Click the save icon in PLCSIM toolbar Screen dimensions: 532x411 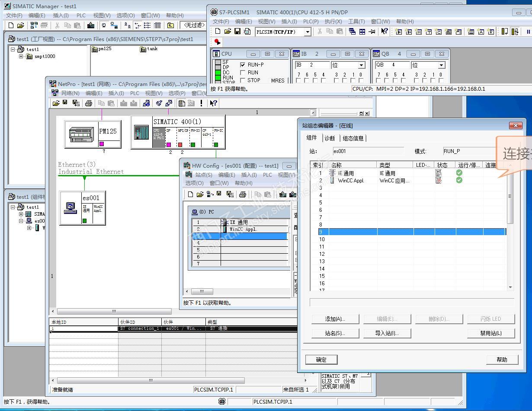point(237,32)
